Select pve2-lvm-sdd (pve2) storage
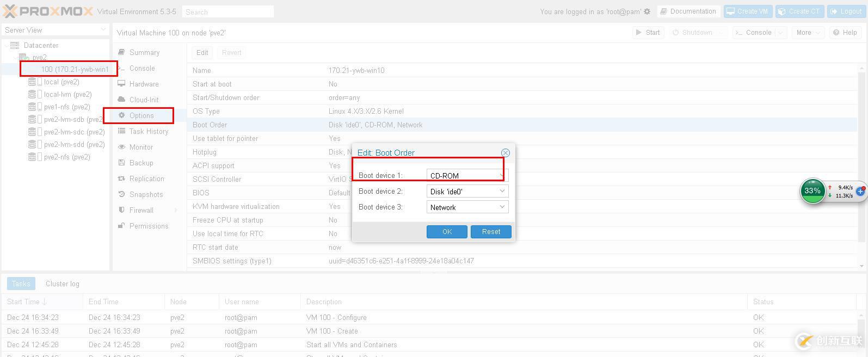The width and height of the screenshot is (868, 357). pos(74,144)
